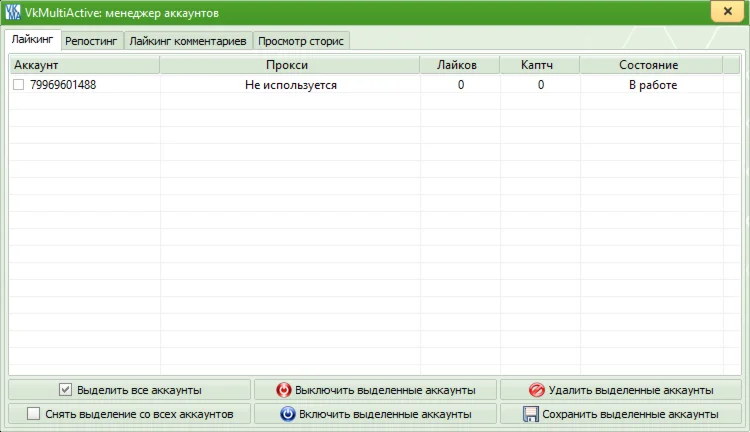Click the Каптч column header

pos(540,65)
